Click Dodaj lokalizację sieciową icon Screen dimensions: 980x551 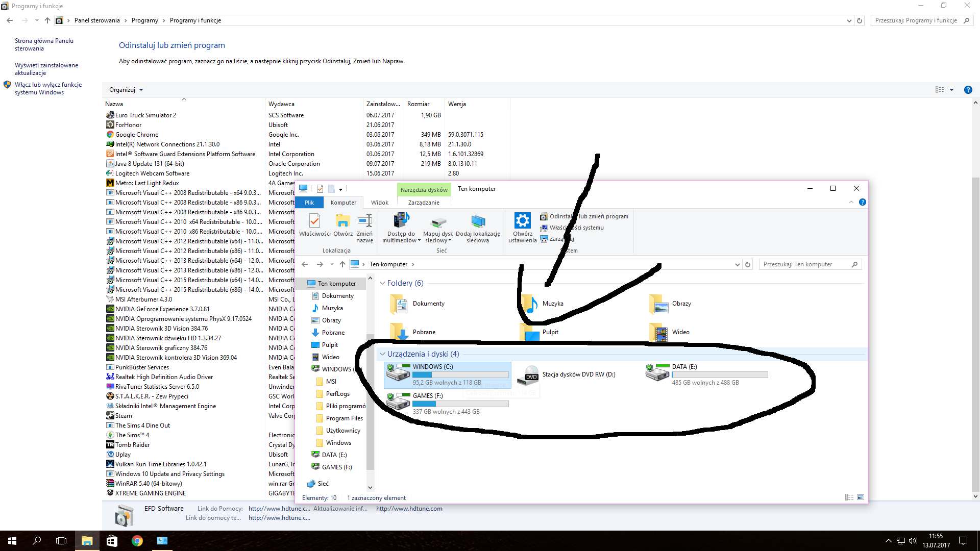(x=478, y=221)
